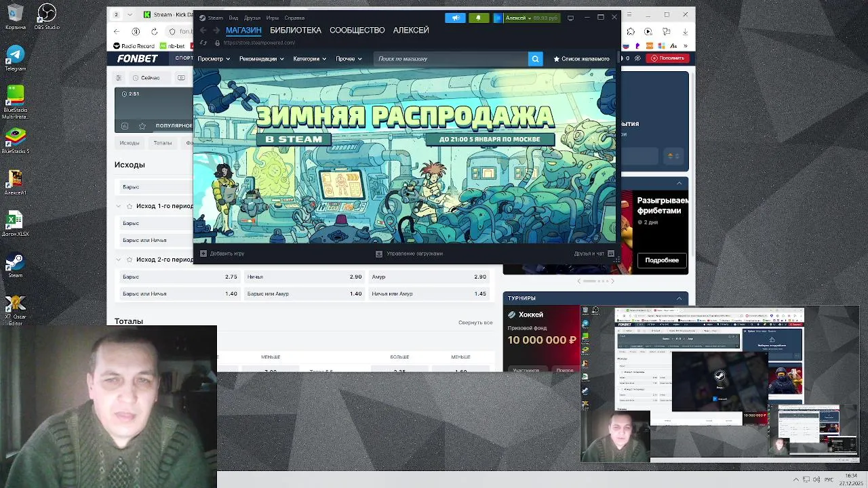Open the Игры menu in Steam
The image size is (868, 488).
[x=273, y=18]
